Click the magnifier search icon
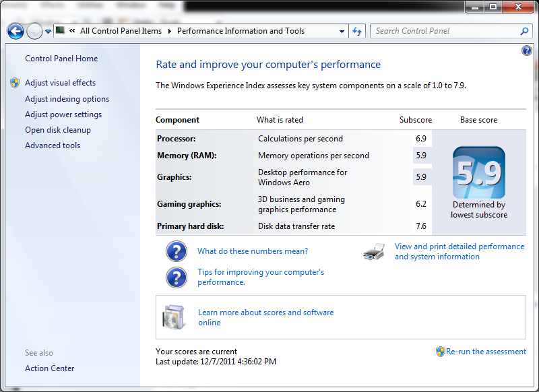The image size is (539, 392). coord(524,31)
